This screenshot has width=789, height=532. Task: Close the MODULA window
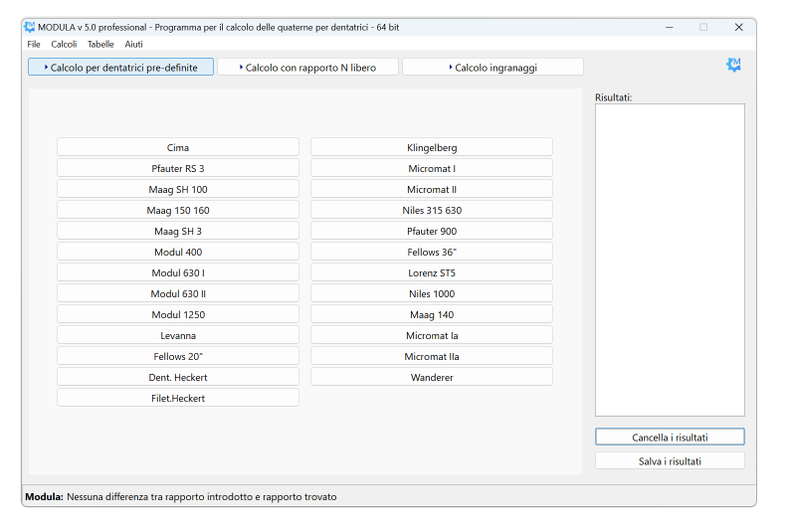pyautogui.click(x=738, y=27)
